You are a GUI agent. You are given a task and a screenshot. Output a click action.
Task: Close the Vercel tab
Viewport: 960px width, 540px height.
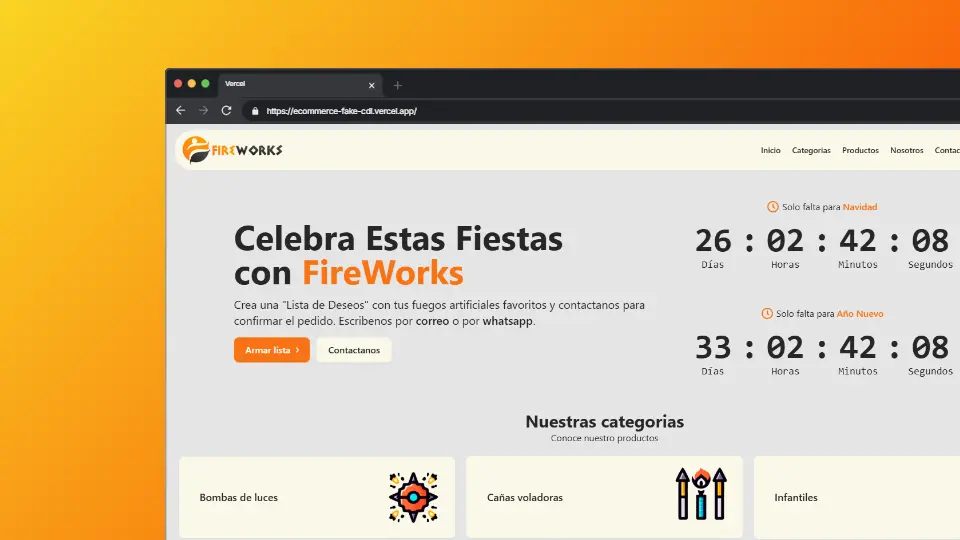(x=372, y=85)
